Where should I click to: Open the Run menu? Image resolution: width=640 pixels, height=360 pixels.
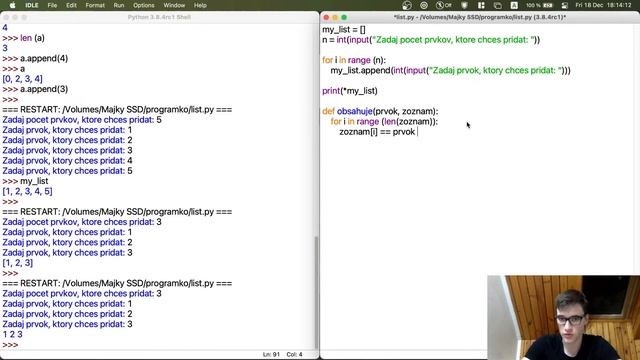tap(119, 5)
